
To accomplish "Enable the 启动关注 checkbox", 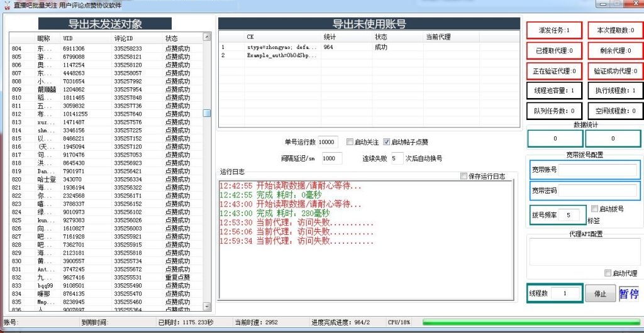I will (350, 142).
